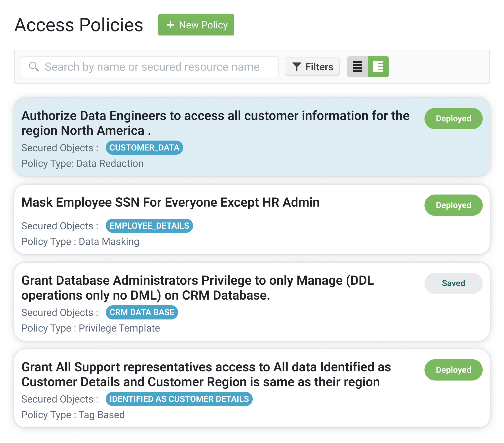
Task: Click the New Policy button
Action: (196, 25)
